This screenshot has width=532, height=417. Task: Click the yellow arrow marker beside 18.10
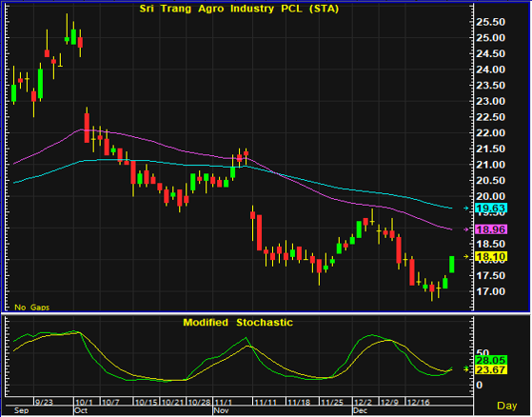coord(466,256)
